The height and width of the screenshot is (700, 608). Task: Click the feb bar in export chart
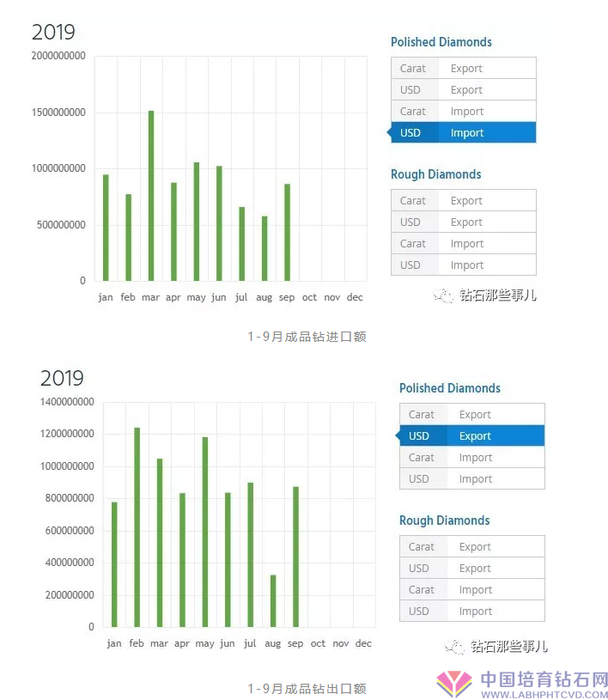pos(137,527)
